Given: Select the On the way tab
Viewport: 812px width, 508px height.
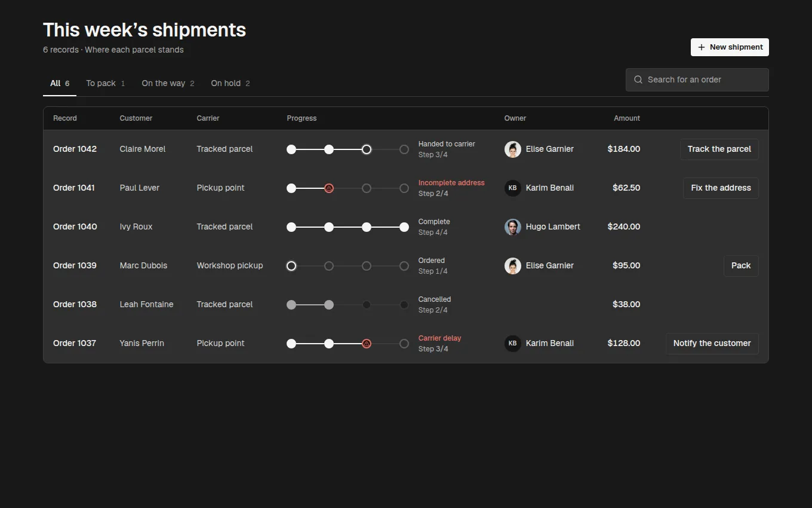Looking at the screenshot, I should (x=168, y=84).
